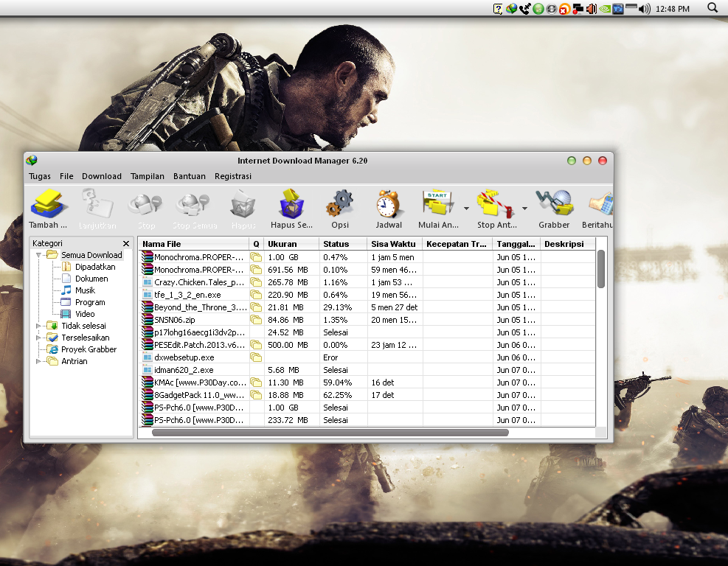This screenshot has width=728, height=566.
Task: Open the Tugas menu
Action: (40, 176)
